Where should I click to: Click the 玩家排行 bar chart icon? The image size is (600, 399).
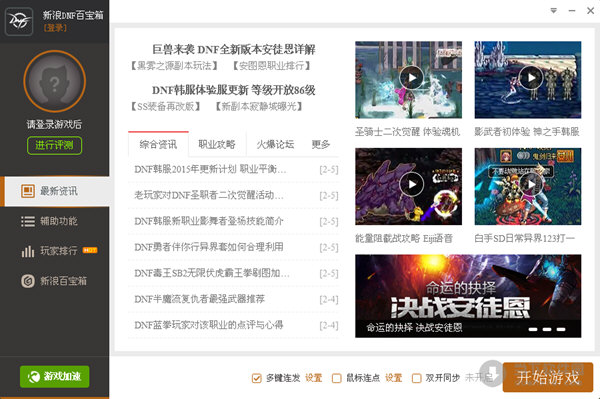pyautogui.click(x=28, y=251)
